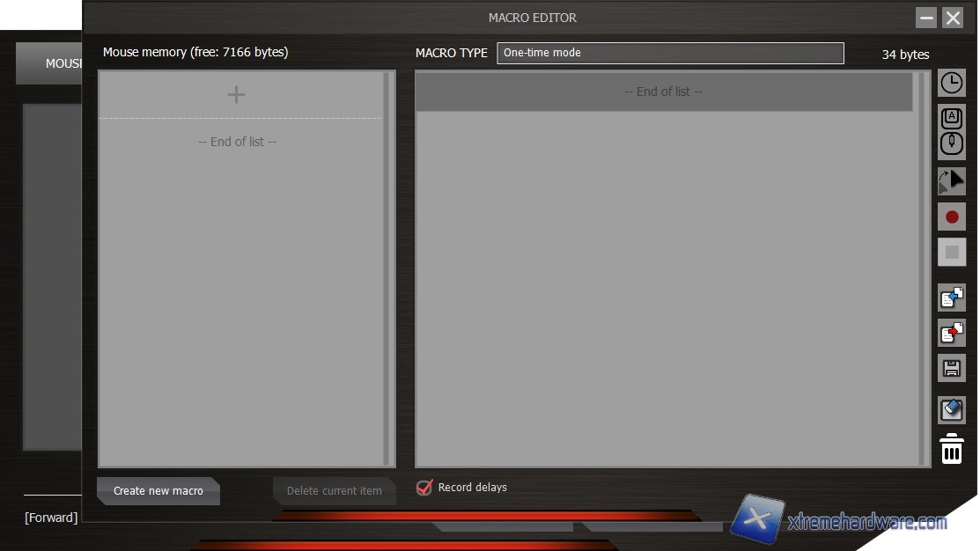Click the plus sign to add macro
This screenshot has width=980, height=551.
coord(236,95)
